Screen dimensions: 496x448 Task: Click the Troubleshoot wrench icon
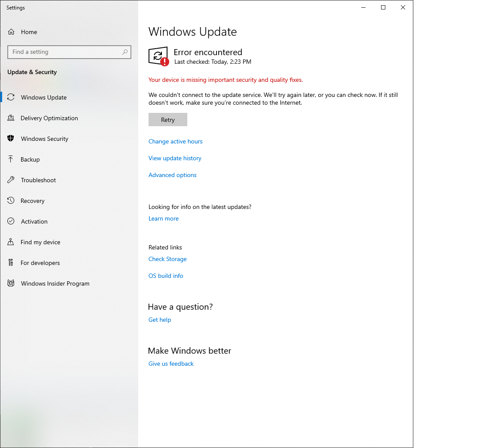[x=11, y=180]
